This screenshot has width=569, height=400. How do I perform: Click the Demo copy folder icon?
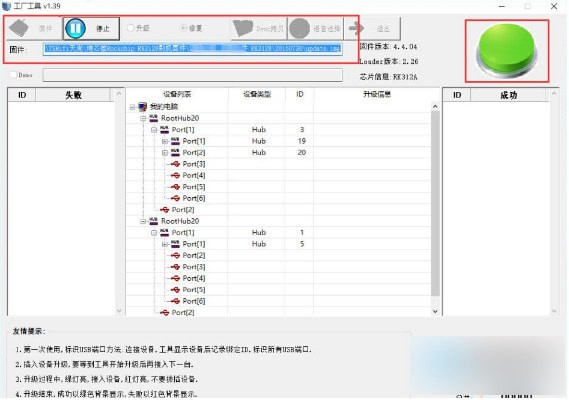[243, 28]
